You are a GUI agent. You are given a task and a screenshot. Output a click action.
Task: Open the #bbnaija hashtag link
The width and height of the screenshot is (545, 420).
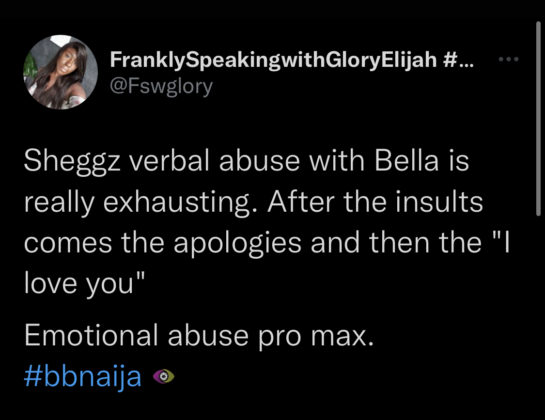[x=83, y=377]
